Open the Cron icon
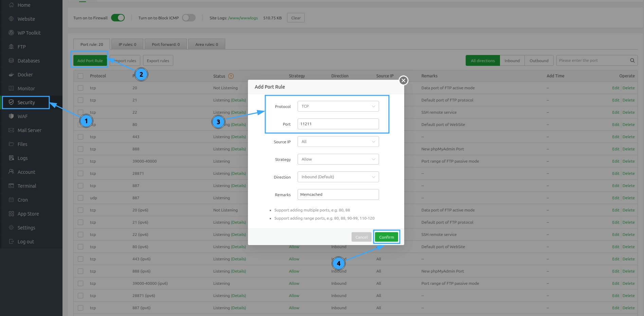Image resolution: width=644 pixels, height=316 pixels. tap(11, 200)
